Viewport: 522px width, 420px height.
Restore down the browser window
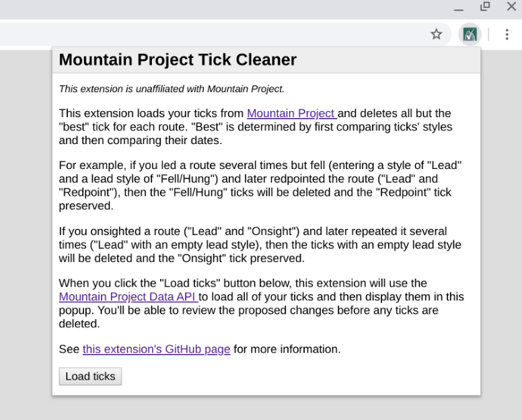(485, 7)
